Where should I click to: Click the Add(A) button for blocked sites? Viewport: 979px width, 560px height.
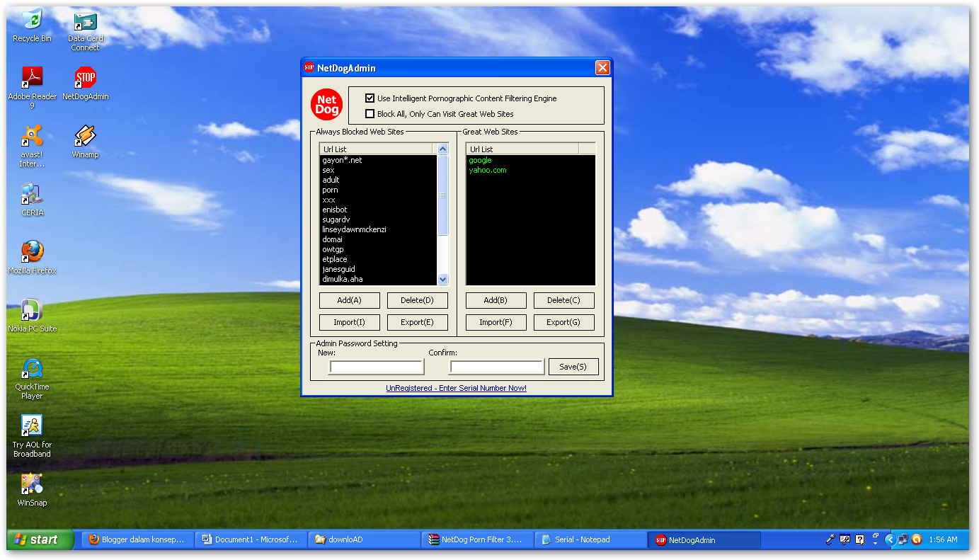pos(350,300)
